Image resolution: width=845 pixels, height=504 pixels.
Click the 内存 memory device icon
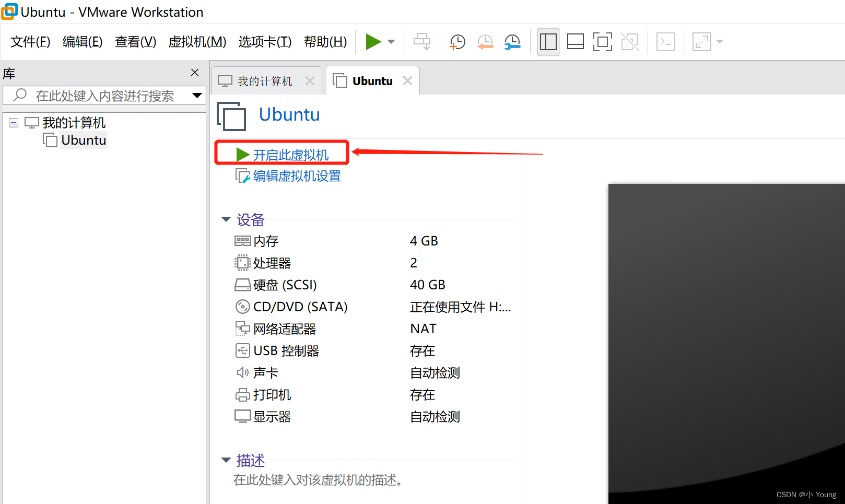243,241
